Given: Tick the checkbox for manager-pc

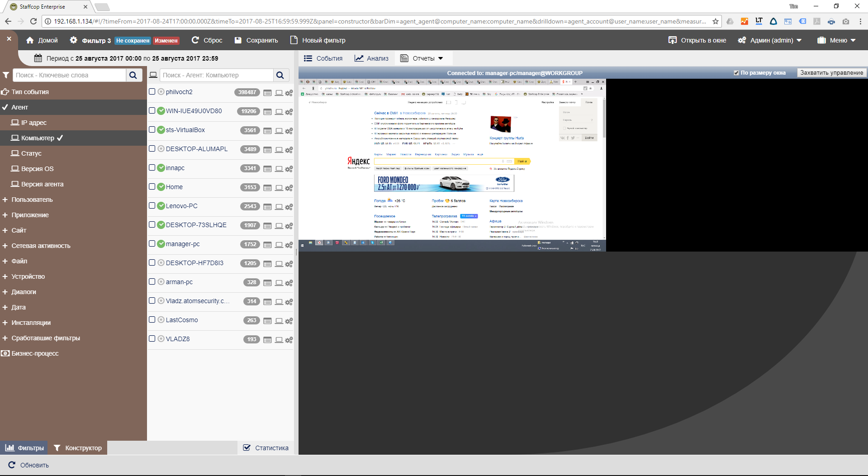Looking at the screenshot, I should [152, 243].
